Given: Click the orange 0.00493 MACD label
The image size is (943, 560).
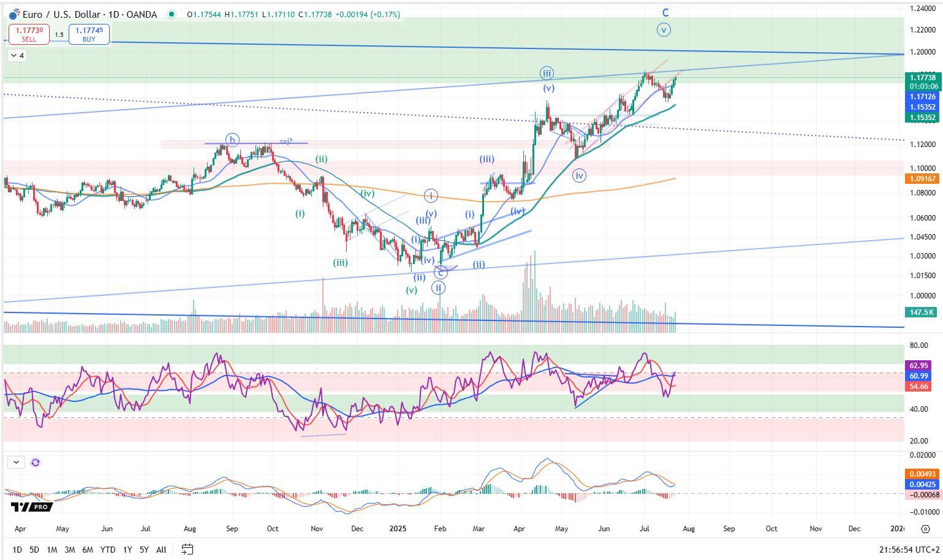Looking at the screenshot, I should click(922, 474).
